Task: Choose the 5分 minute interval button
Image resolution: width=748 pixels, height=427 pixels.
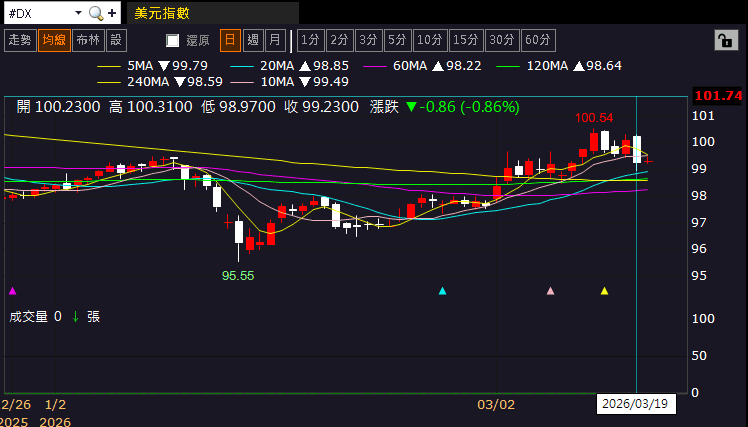Action: (x=397, y=40)
